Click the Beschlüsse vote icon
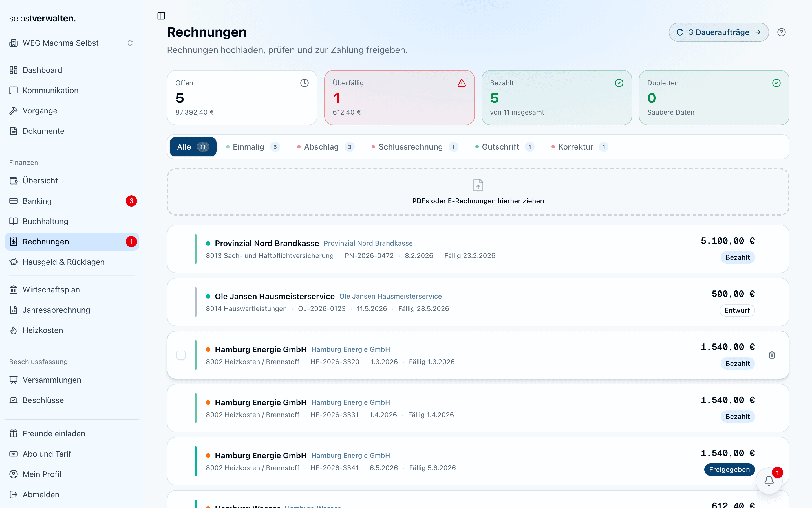 click(14, 400)
